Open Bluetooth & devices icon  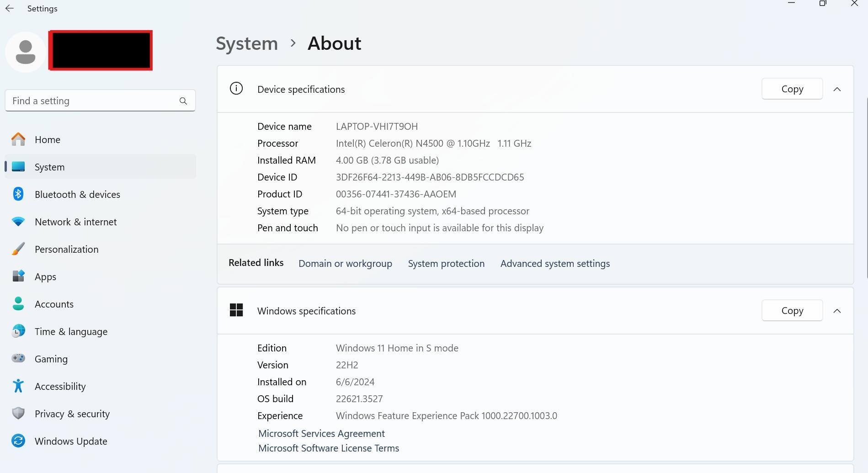click(x=18, y=194)
